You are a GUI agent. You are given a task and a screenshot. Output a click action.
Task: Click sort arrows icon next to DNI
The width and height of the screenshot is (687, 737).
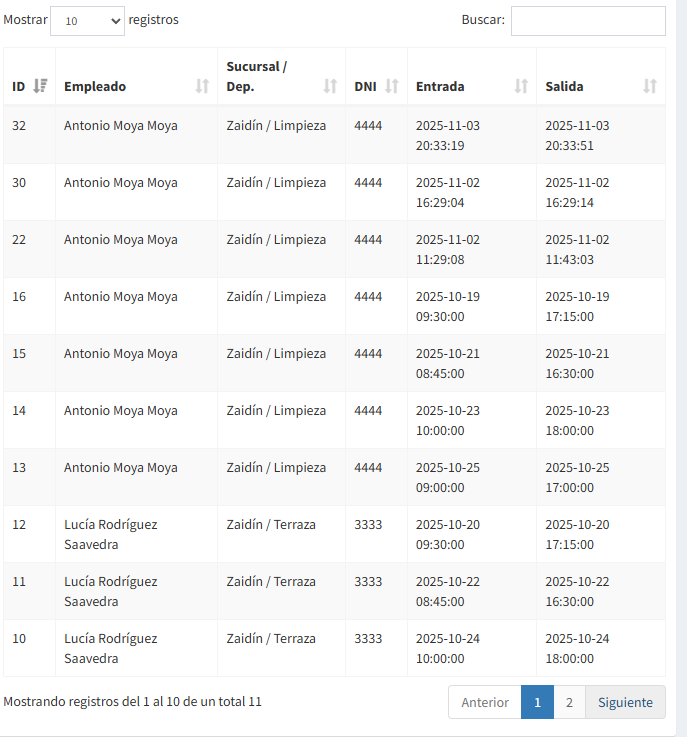(392, 86)
